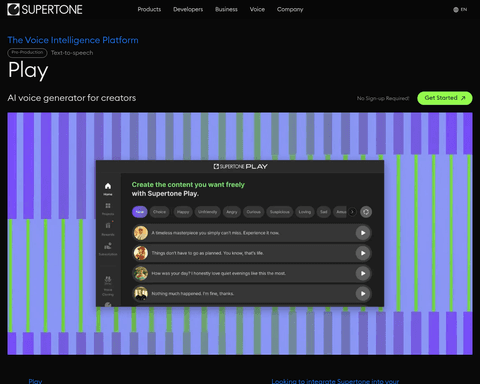Open the Voice menu
The height and width of the screenshot is (384, 480).
click(x=257, y=9)
